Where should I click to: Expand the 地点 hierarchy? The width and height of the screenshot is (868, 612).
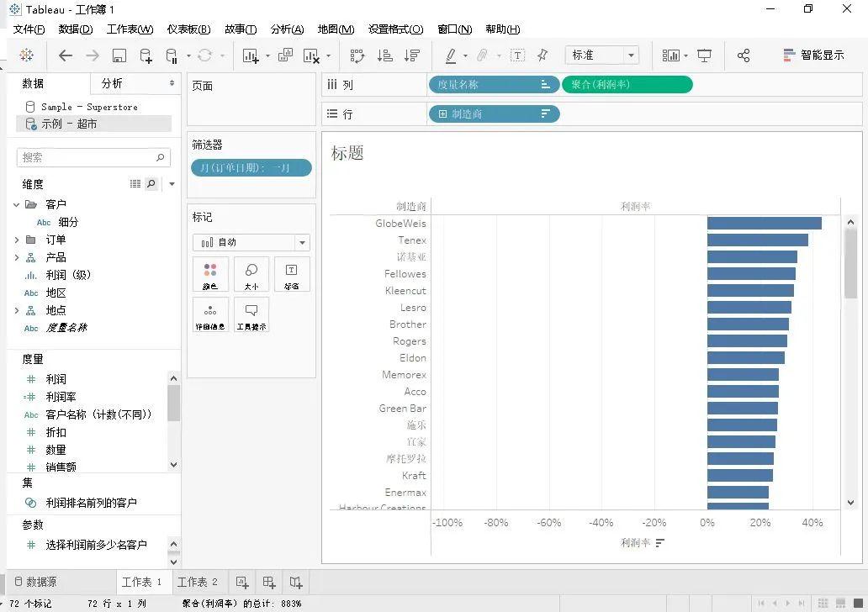coord(16,310)
